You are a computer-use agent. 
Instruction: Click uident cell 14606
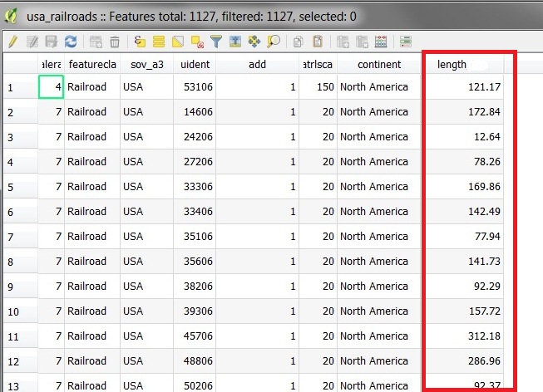[195, 112]
